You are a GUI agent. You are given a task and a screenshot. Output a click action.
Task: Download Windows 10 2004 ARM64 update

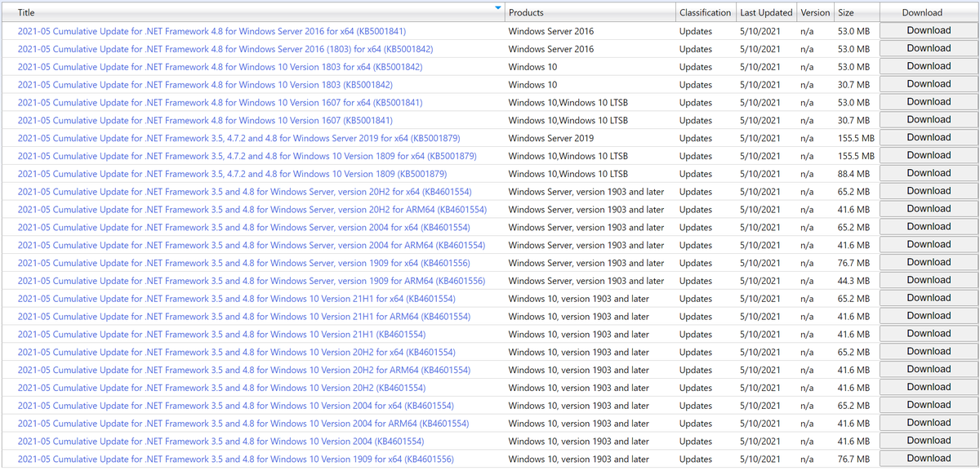tap(929, 424)
